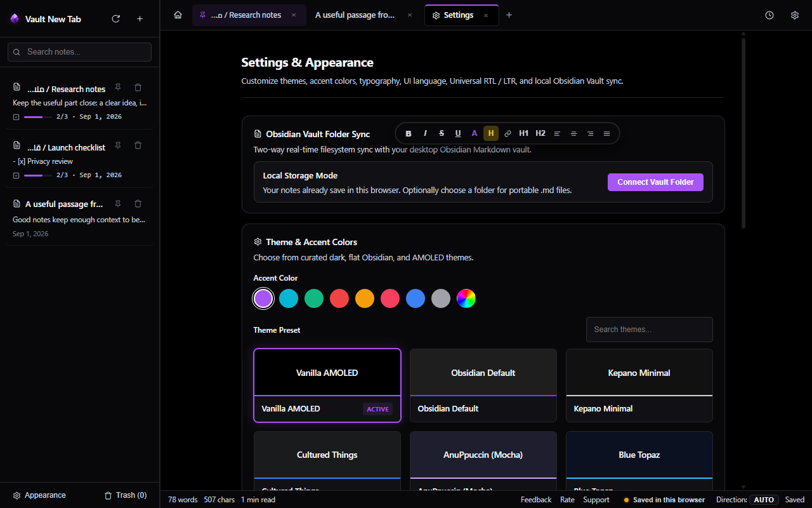The width and height of the screenshot is (812, 508).
Task: Select the red accent color
Action: (x=339, y=298)
